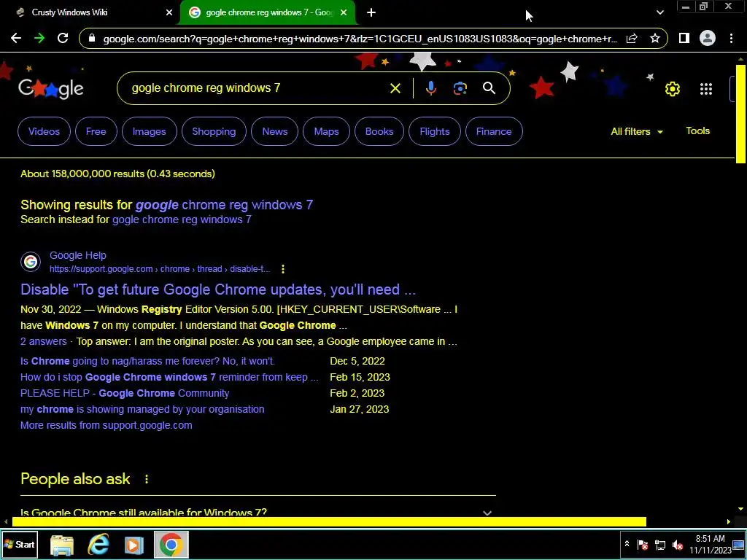Screen dimensions: 747x560
Task: Select the Finance filter
Action: point(494,131)
